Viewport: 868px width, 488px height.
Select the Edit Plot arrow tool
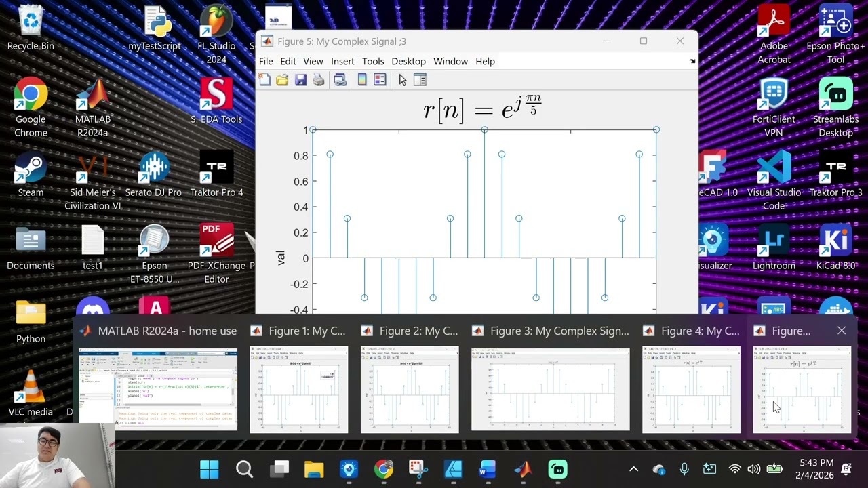402,80
